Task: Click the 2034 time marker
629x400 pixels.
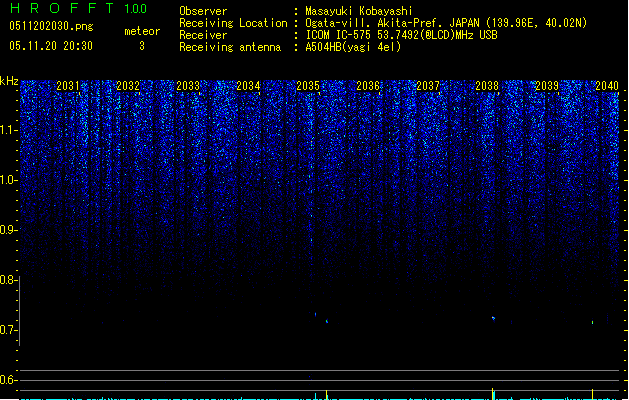Action: click(248, 86)
